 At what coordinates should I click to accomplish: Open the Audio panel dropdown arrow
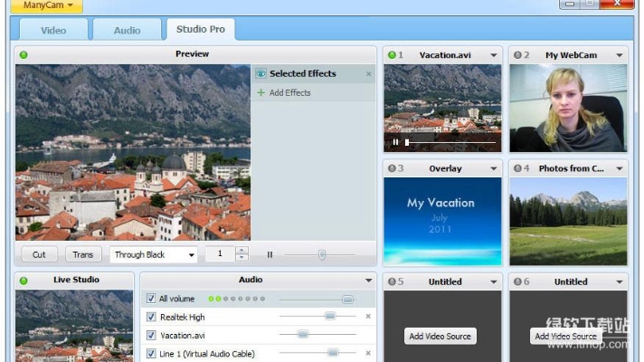coord(368,281)
